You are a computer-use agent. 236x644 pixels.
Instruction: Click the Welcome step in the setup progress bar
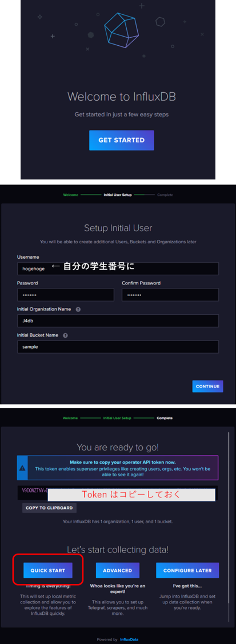click(x=70, y=195)
